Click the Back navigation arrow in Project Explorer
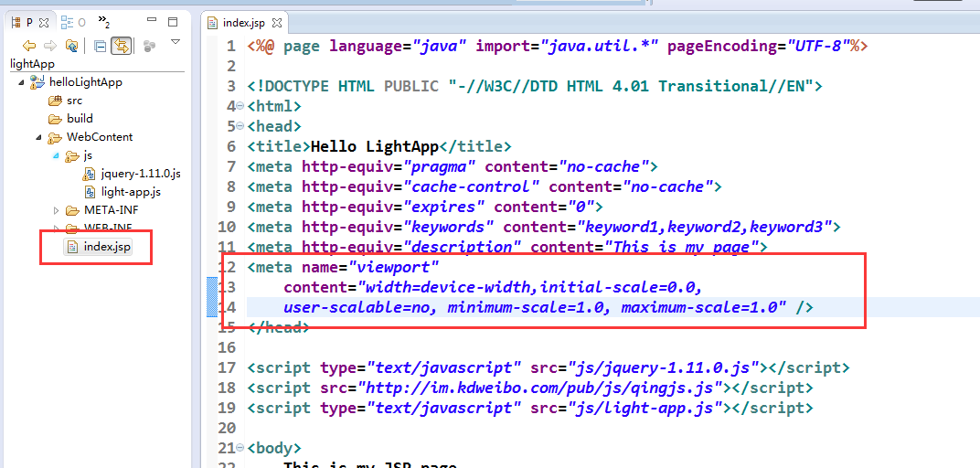 pos(29,45)
